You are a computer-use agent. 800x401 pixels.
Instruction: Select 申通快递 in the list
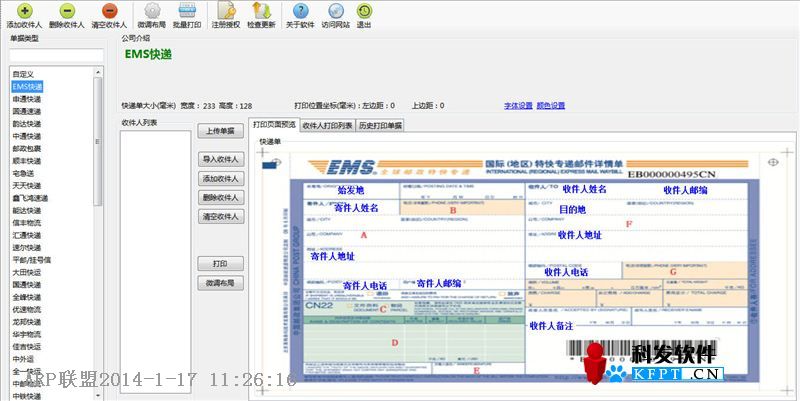(x=27, y=99)
